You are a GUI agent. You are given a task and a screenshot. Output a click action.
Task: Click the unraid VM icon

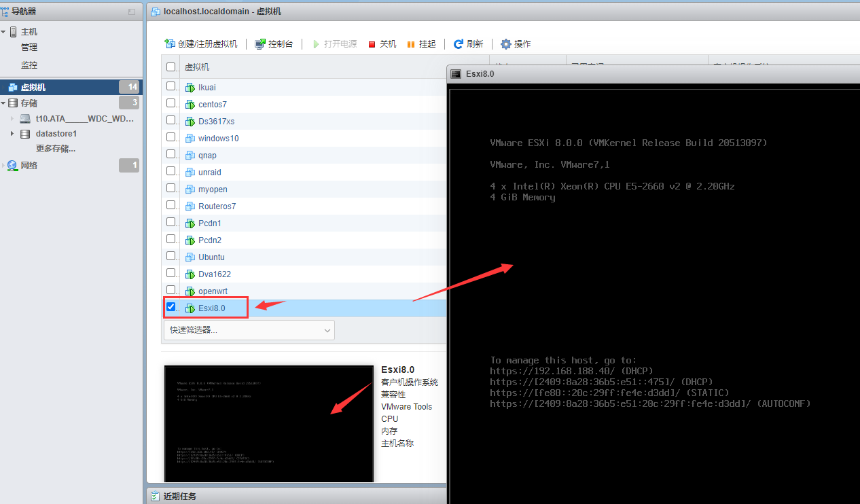point(190,172)
